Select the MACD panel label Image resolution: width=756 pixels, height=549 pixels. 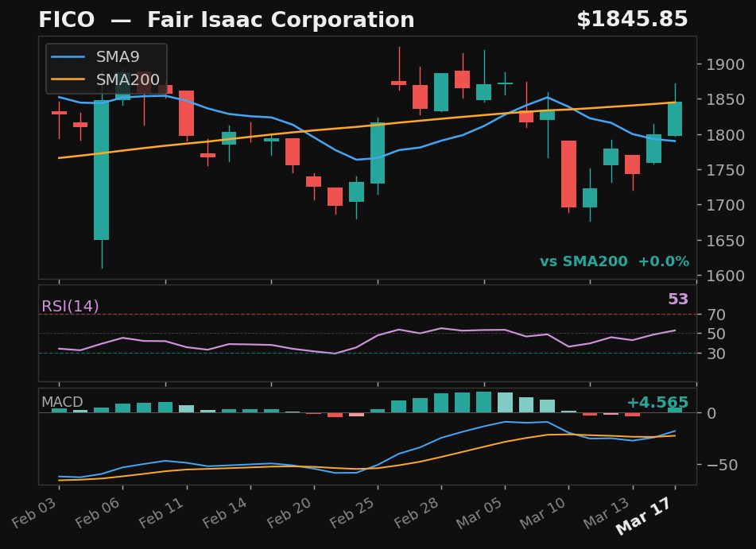click(x=62, y=401)
